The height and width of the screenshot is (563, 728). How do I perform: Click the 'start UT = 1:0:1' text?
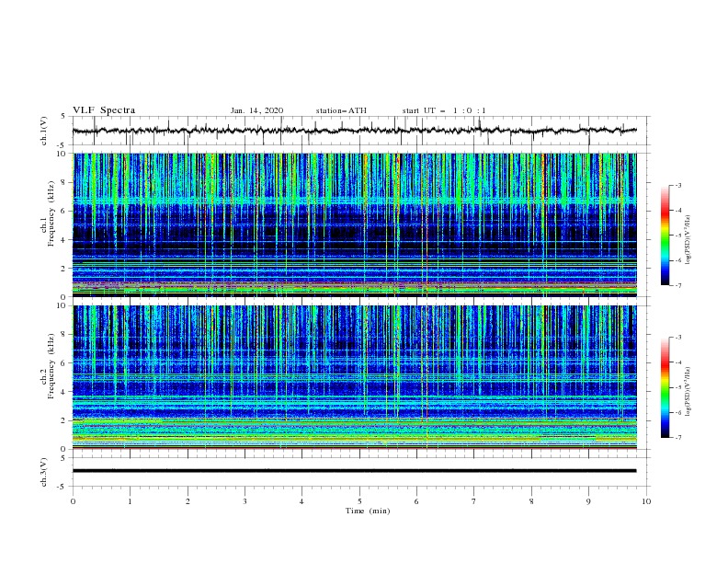point(444,110)
